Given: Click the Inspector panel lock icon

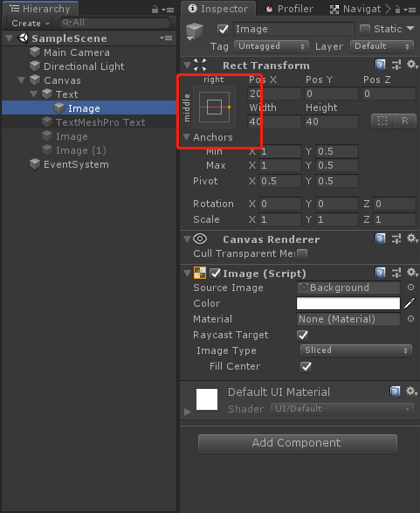Looking at the screenshot, I should (397, 10).
